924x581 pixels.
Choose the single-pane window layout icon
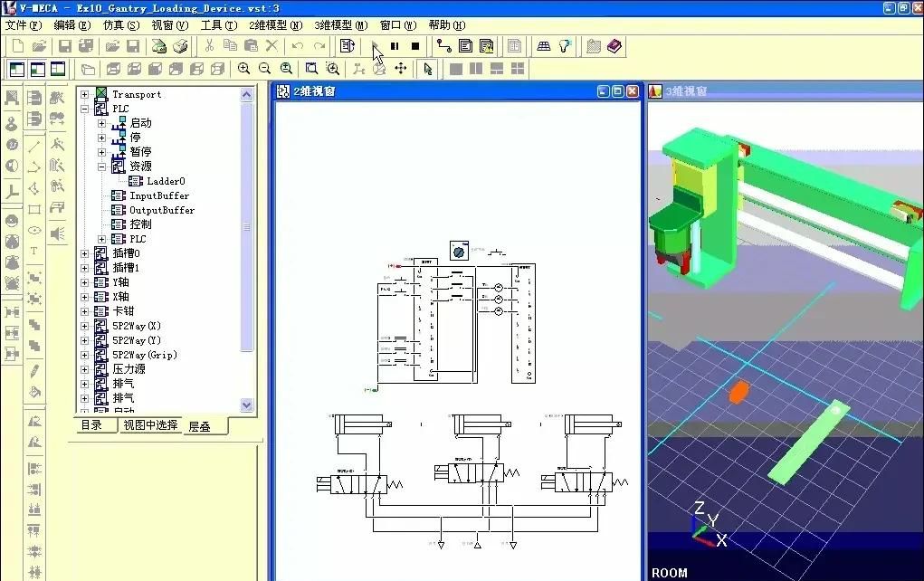[x=455, y=69]
